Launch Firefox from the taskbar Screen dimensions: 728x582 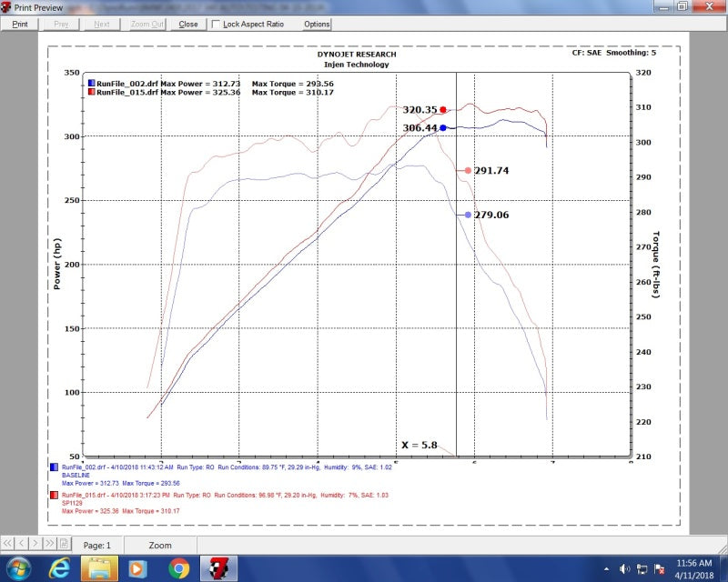177,567
